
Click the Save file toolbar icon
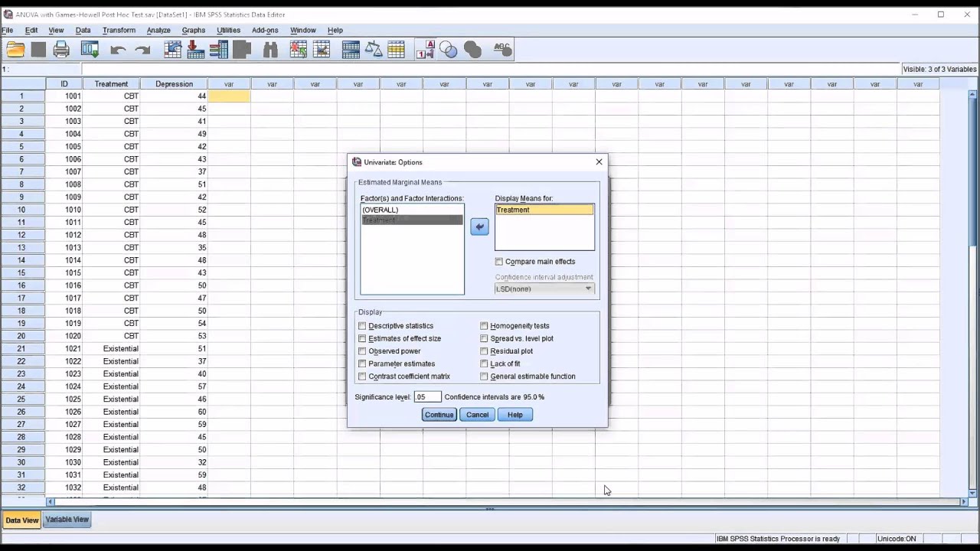tap(38, 50)
